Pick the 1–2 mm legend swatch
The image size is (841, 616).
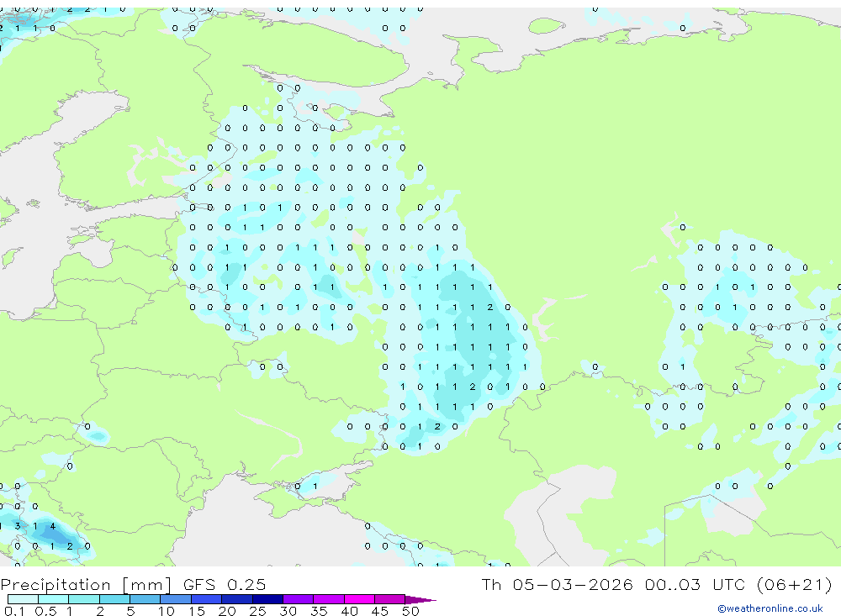84,599
